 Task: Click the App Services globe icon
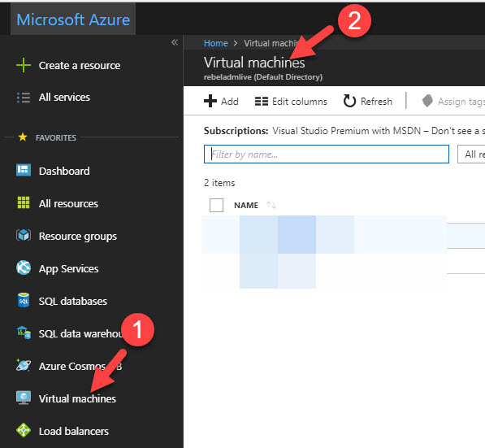click(24, 267)
